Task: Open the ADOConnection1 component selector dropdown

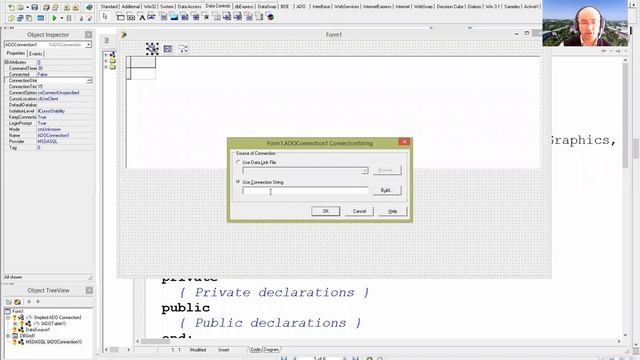Action: tap(89, 44)
